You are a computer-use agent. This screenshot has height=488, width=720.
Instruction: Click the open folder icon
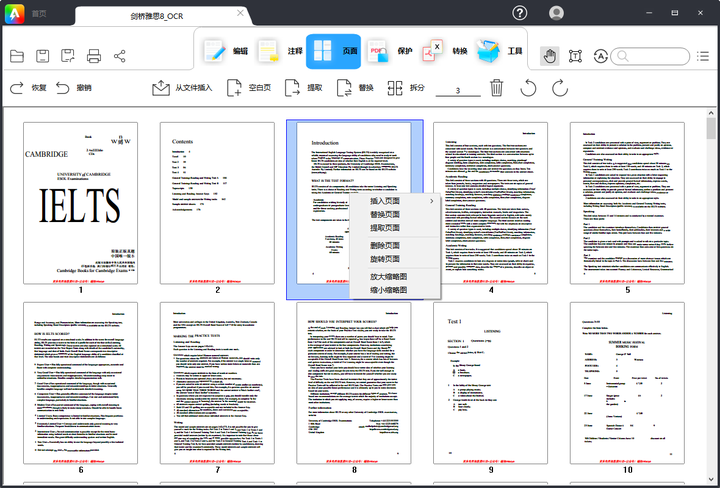(16, 56)
